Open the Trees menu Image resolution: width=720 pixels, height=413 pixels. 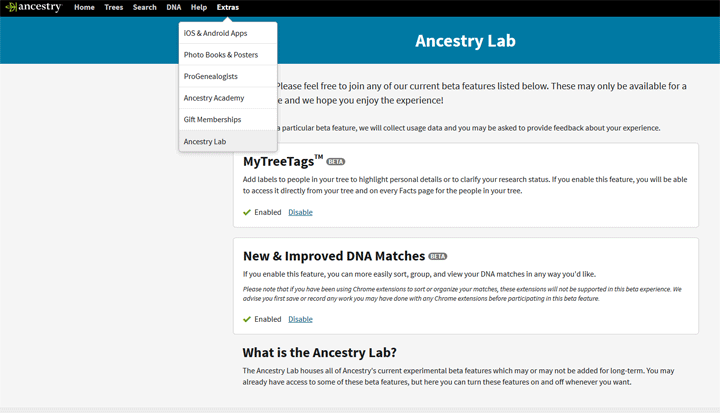coord(113,7)
